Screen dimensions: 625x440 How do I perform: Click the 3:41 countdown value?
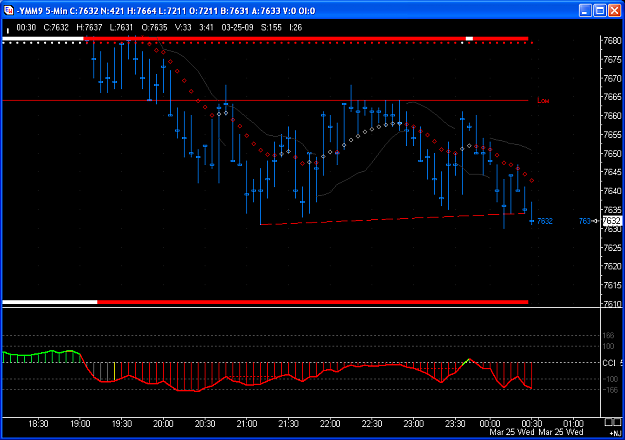pos(206,28)
